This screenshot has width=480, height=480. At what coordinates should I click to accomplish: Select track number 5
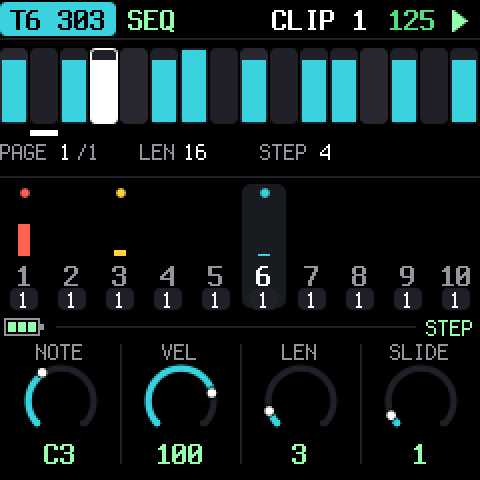(x=215, y=276)
